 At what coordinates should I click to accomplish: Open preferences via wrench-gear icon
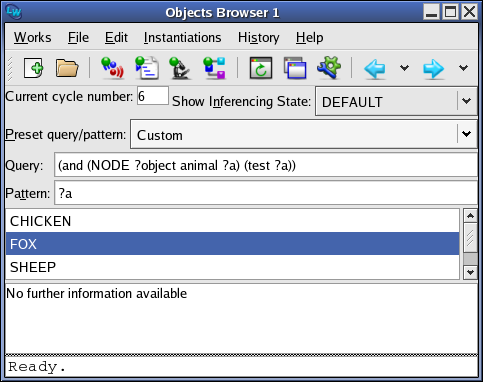coord(329,68)
